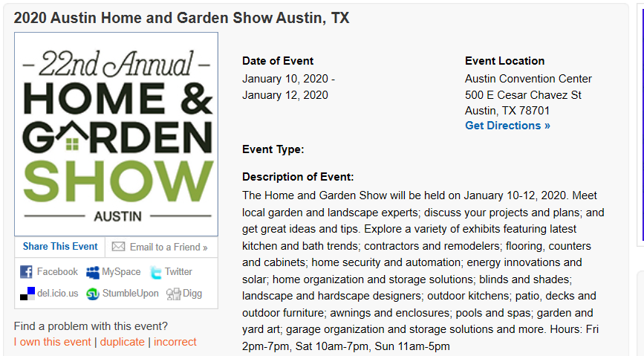
Task: Click the envelope email icon
Action: [x=118, y=247]
